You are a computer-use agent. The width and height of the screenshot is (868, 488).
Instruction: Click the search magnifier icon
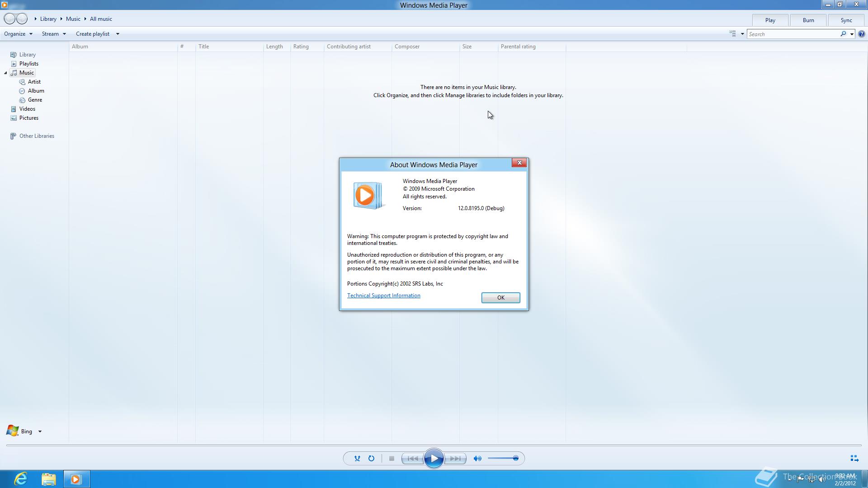pyautogui.click(x=844, y=34)
